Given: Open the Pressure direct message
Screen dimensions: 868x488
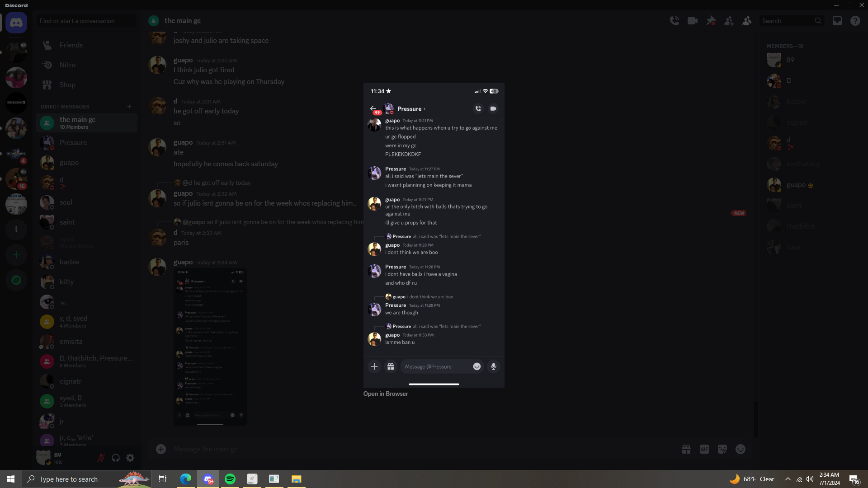Looking at the screenshot, I should (87, 143).
